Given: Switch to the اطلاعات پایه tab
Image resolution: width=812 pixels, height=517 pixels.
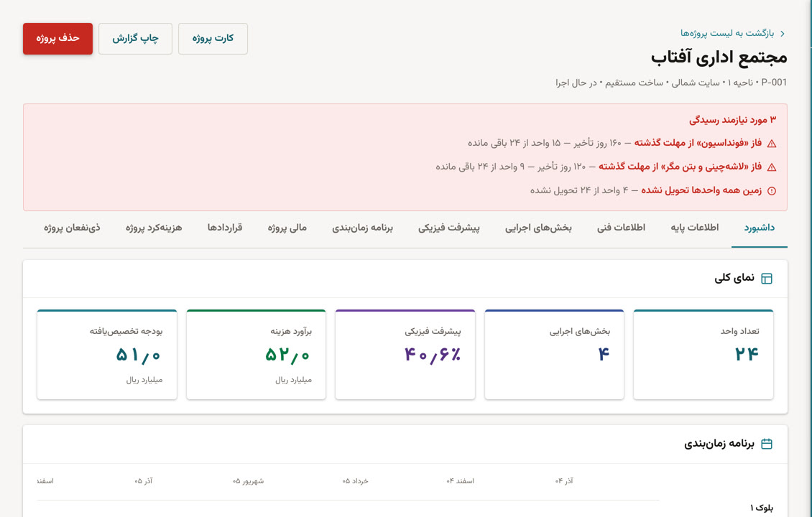Looking at the screenshot, I should click(x=694, y=228).
